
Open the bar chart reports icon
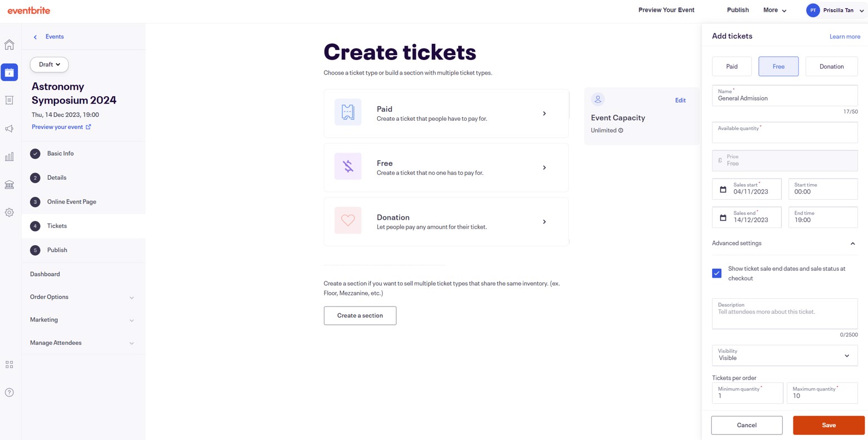pos(9,157)
